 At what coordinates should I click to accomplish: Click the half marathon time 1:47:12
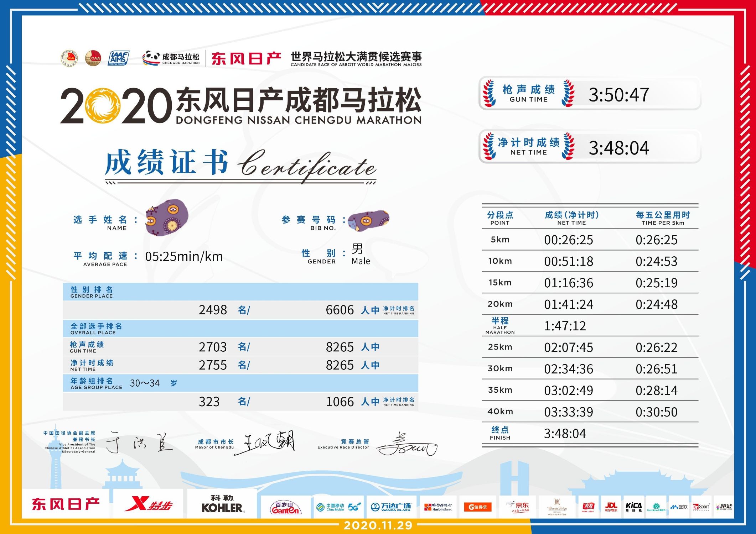(565, 326)
